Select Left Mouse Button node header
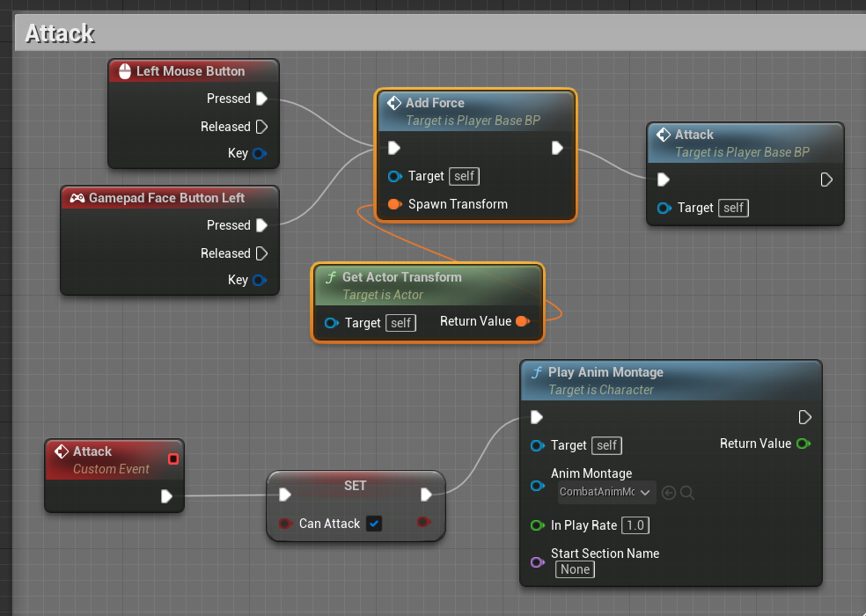This screenshot has width=866, height=616. [x=194, y=71]
